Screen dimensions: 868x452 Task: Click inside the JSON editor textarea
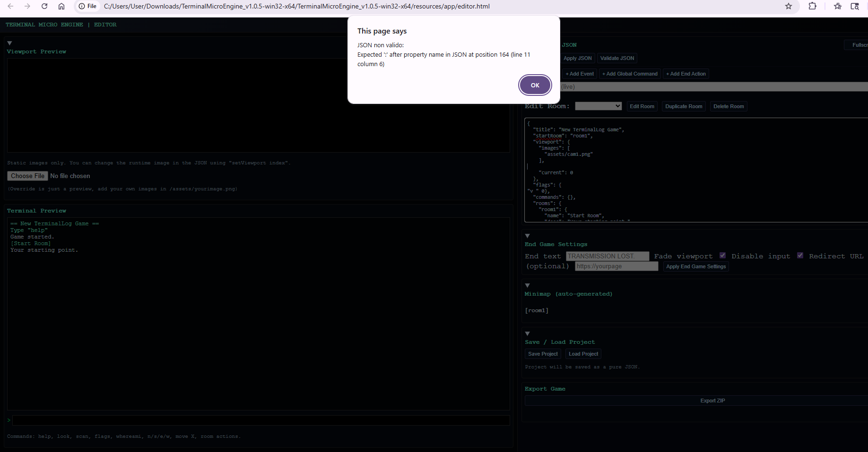click(696, 170)
